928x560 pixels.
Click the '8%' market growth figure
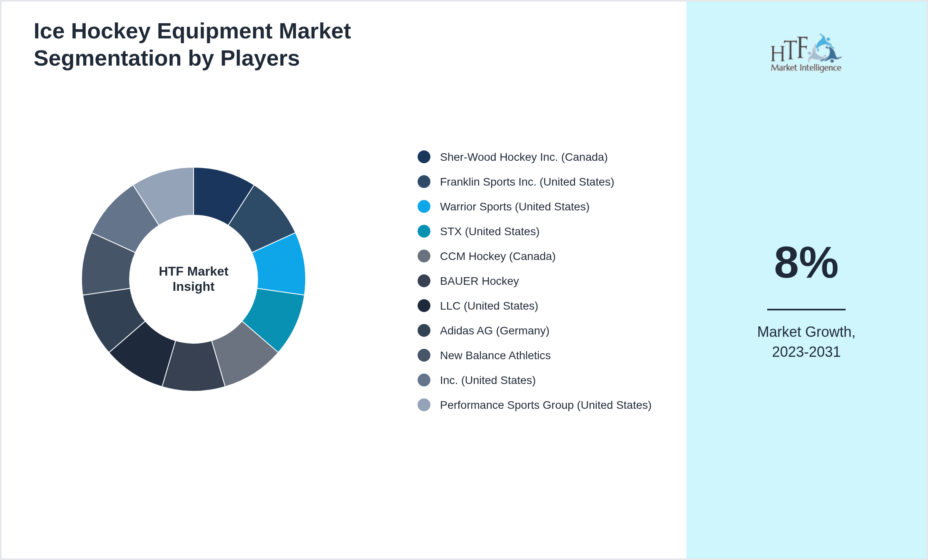[x=806, y=263]
